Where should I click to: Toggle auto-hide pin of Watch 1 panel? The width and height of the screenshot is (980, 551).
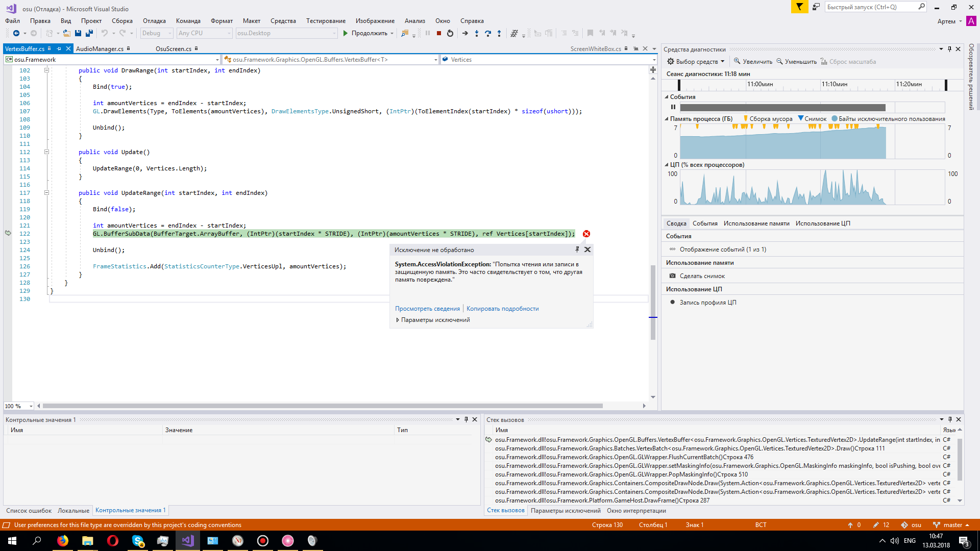[x=466, y=419]
